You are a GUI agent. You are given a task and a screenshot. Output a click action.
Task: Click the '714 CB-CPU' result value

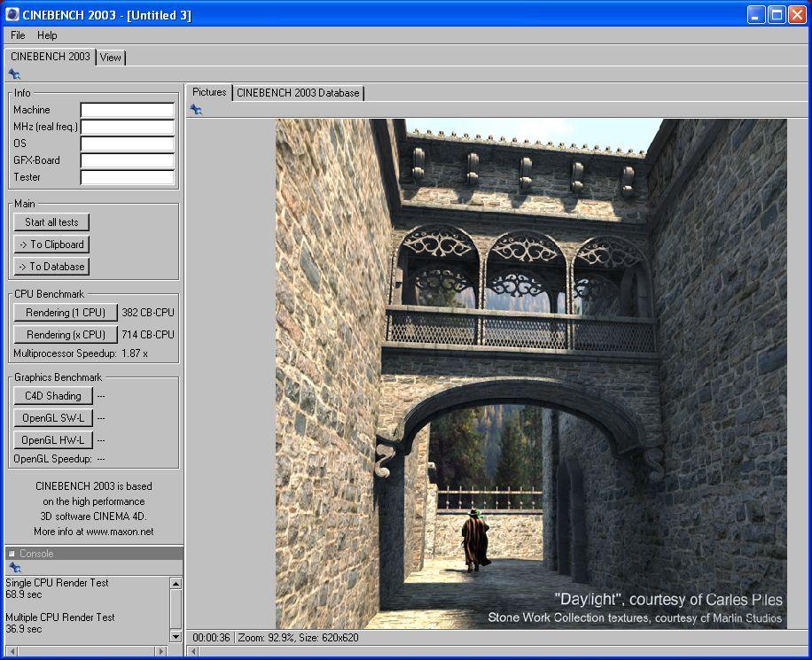coord(148,335)
